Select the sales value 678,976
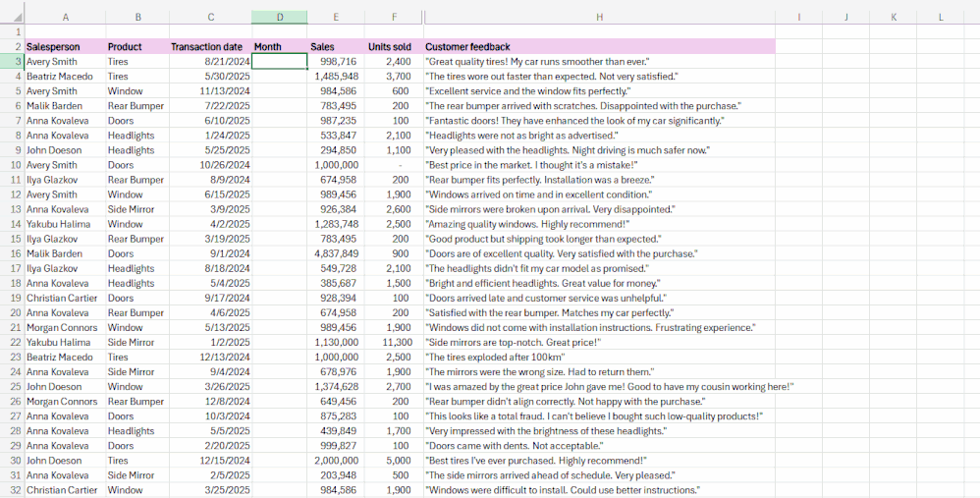 click(336, 372)
